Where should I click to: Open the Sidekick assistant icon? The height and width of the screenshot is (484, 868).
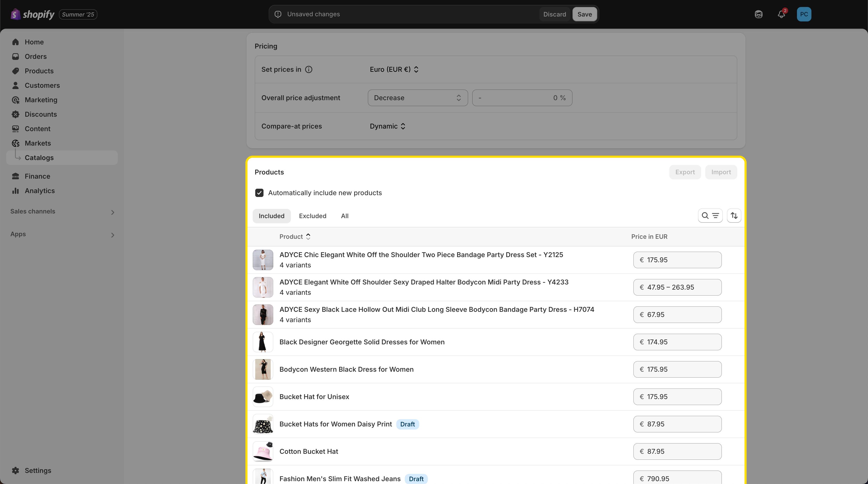(758, 14)
